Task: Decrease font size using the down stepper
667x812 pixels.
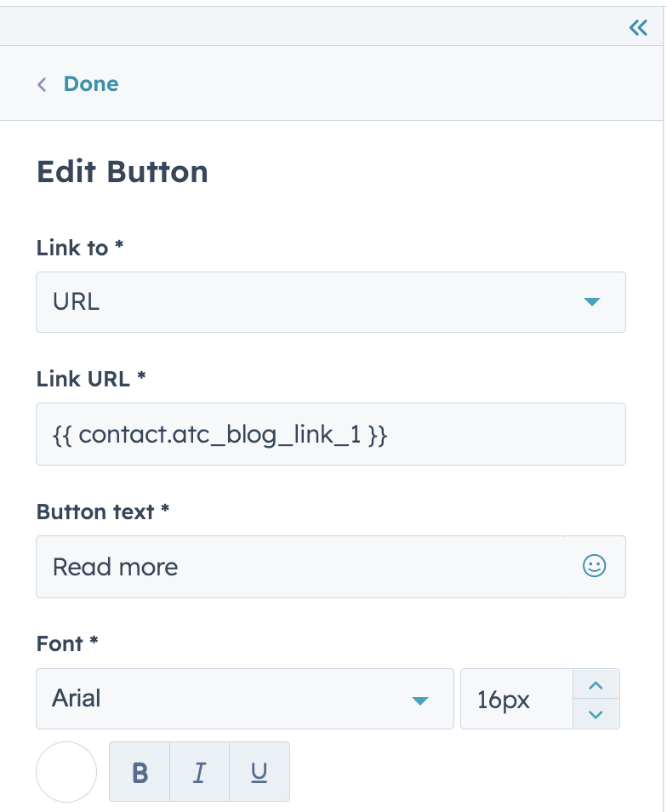Action: [596, 713]
